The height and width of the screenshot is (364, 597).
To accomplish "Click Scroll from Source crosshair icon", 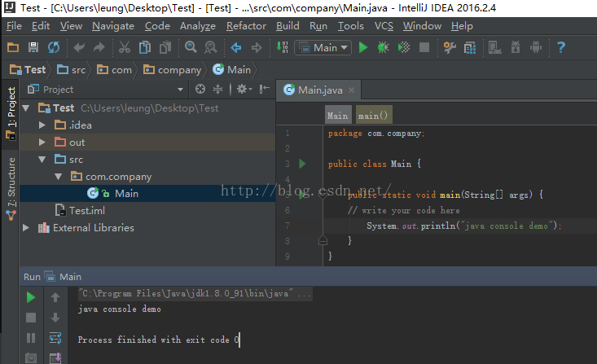I will coord(200,89).
